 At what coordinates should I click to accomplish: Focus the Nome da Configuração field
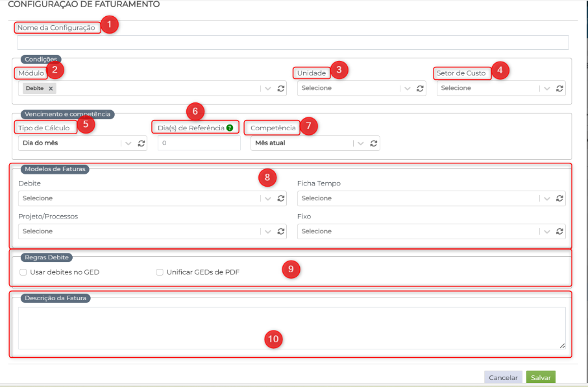tap(293, 42)
